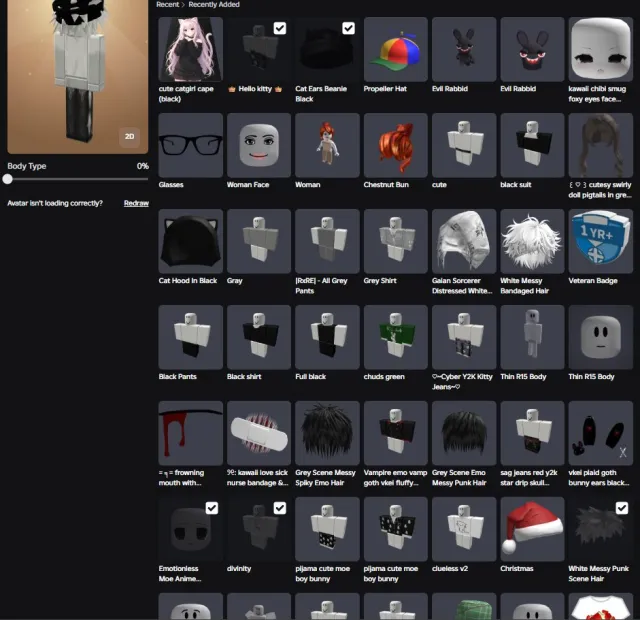Equip the Chestnut Bun hair
640x620 pixels.
[396, 145]
